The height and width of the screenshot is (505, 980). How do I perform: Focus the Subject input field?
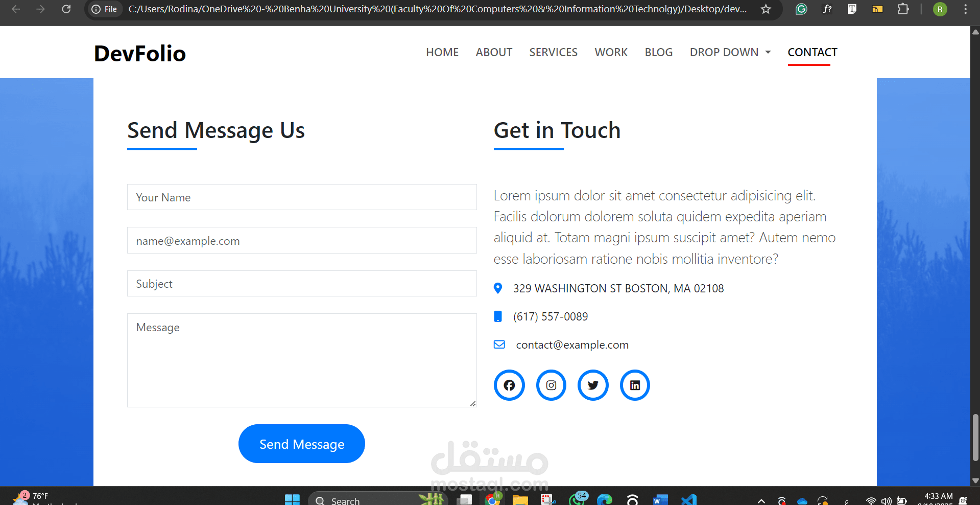pos(302,284)
